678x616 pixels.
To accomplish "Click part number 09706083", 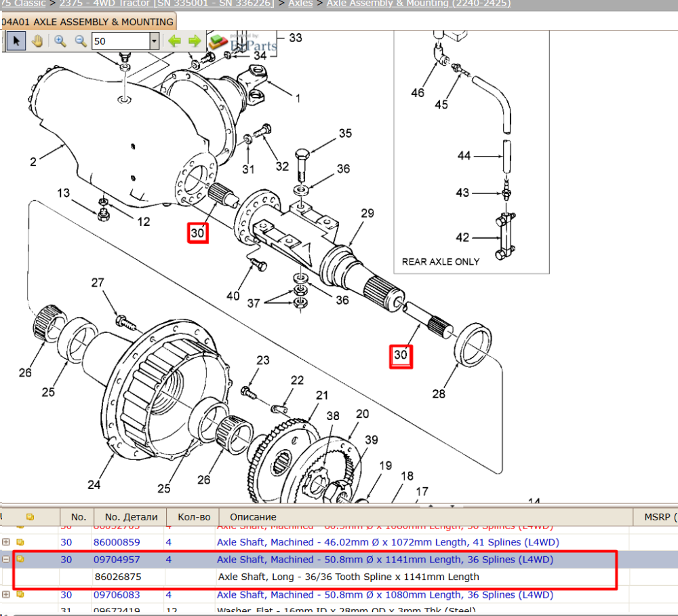I will click(117, 595).
